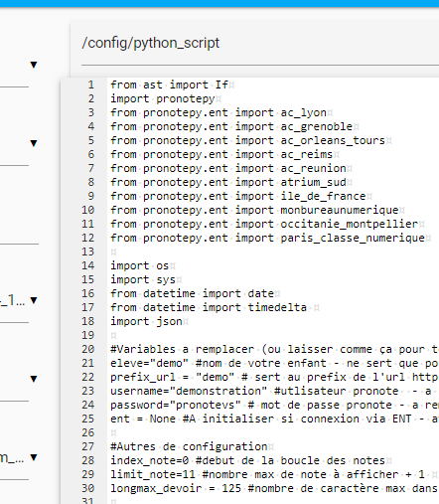Click line number 30 in the gutter
This screenshot has height=504, width=439.
[x=88, y=488]
